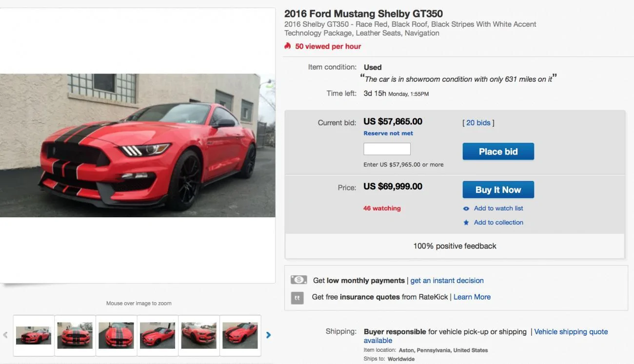Image resolution: width=634 pixels, height=364 pixels.
Task: Select the third thumbnail showing front stripes
Action: pyautogui.click(x=116, y=335)
